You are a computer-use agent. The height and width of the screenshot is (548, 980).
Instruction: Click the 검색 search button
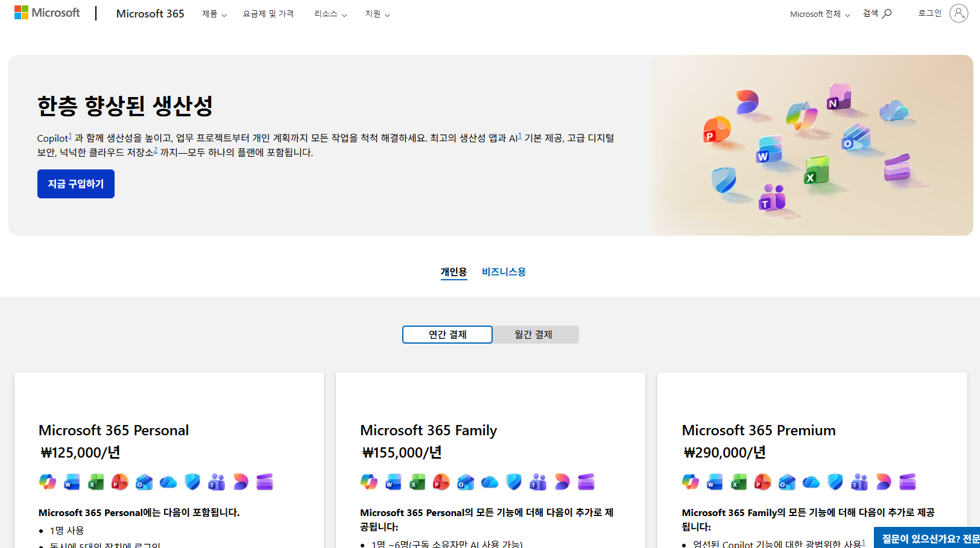[x=877, y=13]
